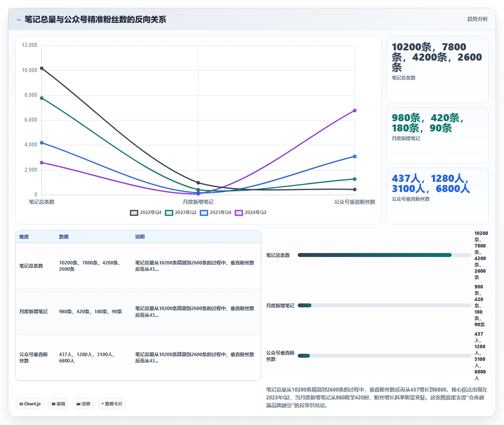504x425 pixels.
Task: Toggle the 2023年Q2 legend series
Action: coord(181,213)
